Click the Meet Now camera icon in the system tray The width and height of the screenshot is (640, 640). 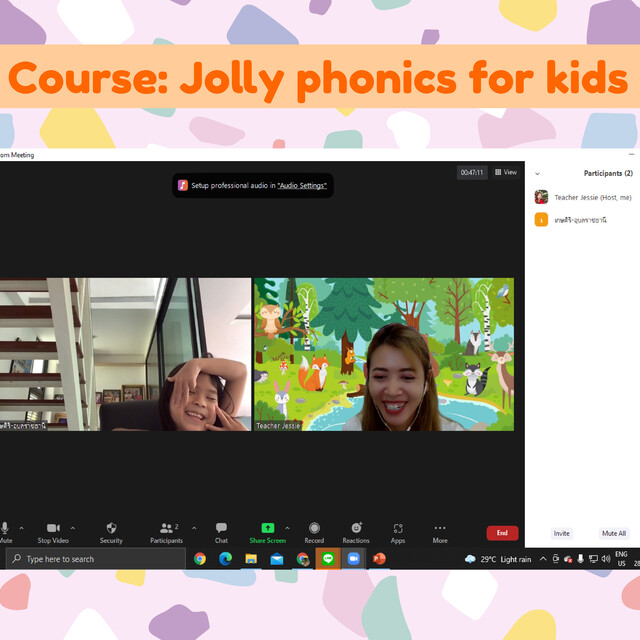pyautogui.click(x=556, y=559)
